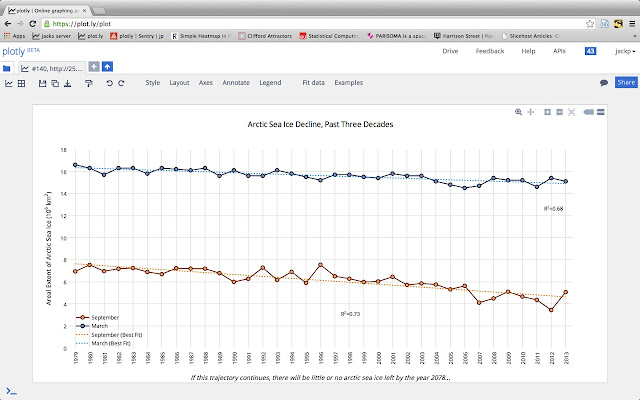Screen dimensions: 640x400
Task: Open the Jacks server bookmark
Action: pos(52,36)
